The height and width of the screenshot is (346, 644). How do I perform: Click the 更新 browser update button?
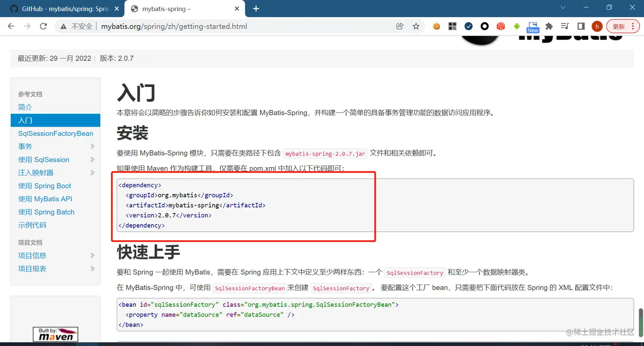(x=623, y=26)
